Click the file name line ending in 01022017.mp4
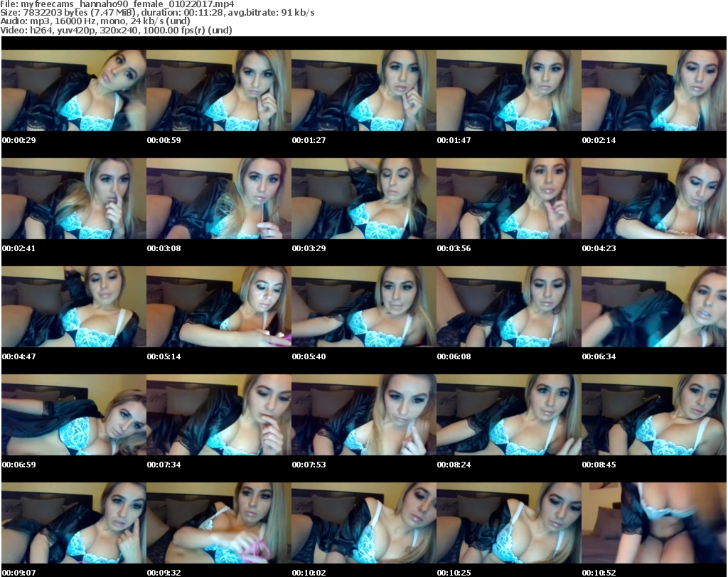The width and height of the screenshot is (728, 577). point(117,4)
